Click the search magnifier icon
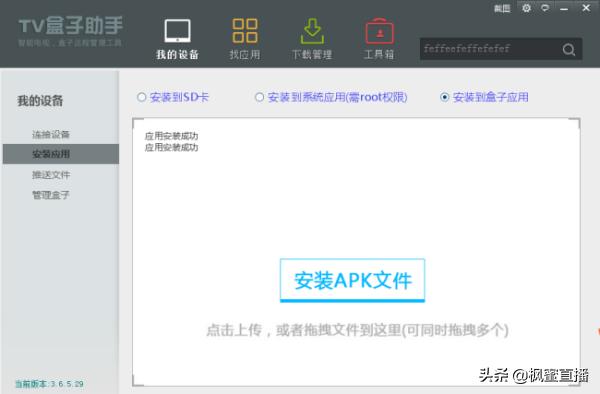Image resolution: width=600 pixels, height=394 pixels. click(x=569, y=49)
